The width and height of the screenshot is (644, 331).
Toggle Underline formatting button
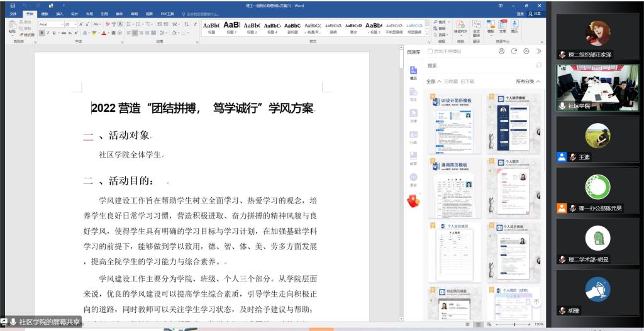[54, 33]
